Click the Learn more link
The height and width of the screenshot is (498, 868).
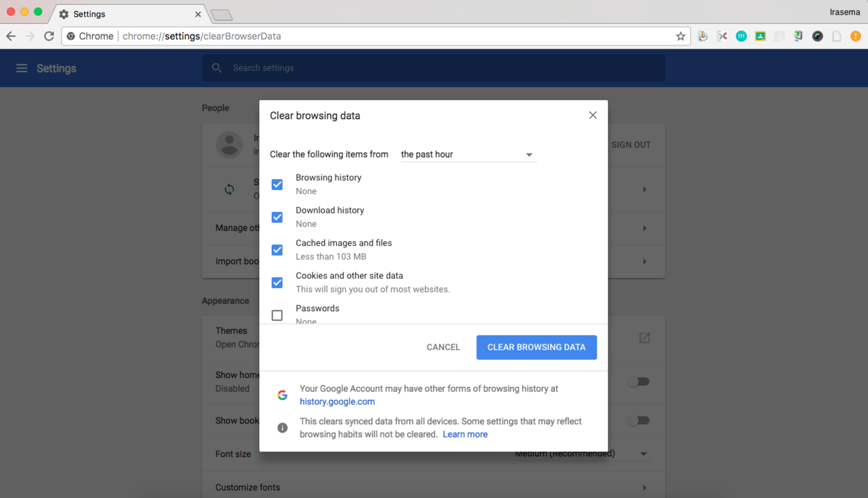(x=465, y=434)
